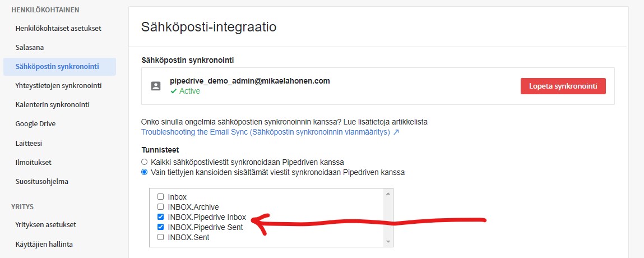This screenshot has width=644, height=258.
Task: Click the YRITYS section header
Action: point(22,206)
